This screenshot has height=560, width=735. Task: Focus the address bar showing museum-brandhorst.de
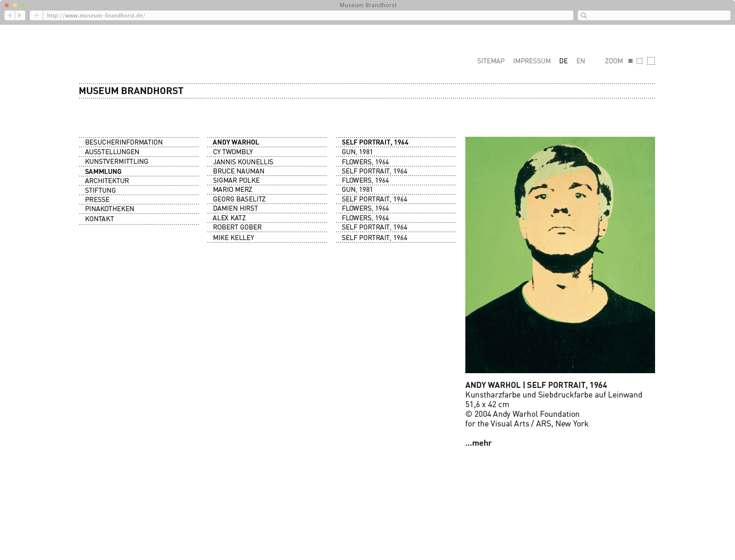(308, 16)
